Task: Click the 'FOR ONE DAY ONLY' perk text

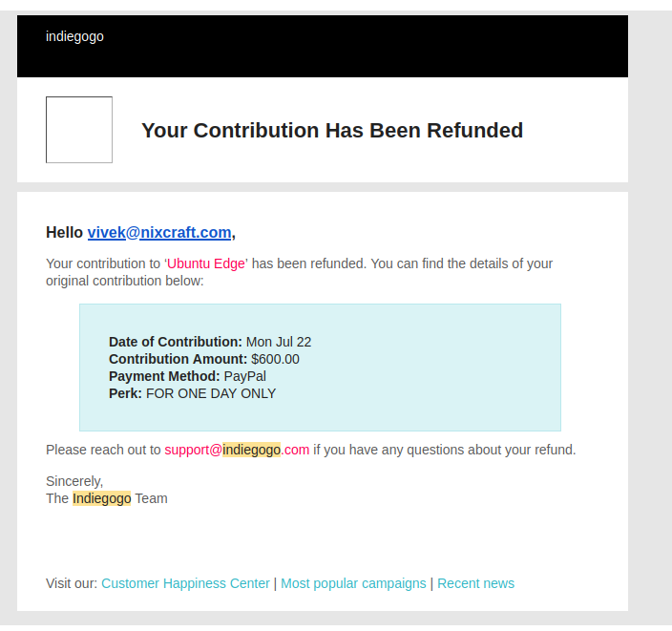Action: click(x=211, y=393)
